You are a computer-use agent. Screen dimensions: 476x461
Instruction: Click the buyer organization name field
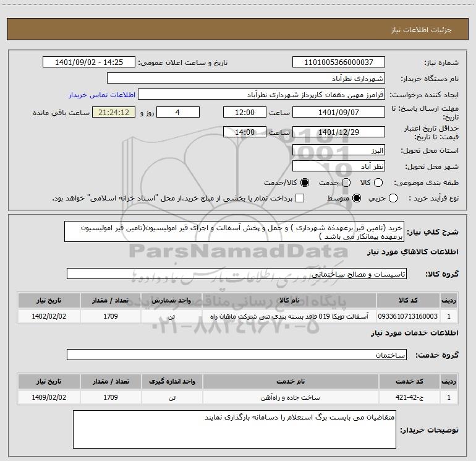pyautogui.click(x=245, y=79)
